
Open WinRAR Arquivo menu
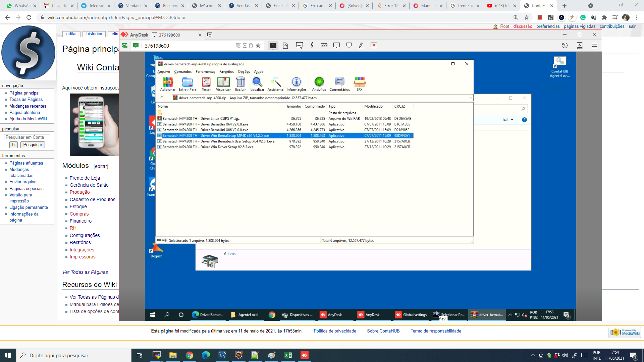164,71
